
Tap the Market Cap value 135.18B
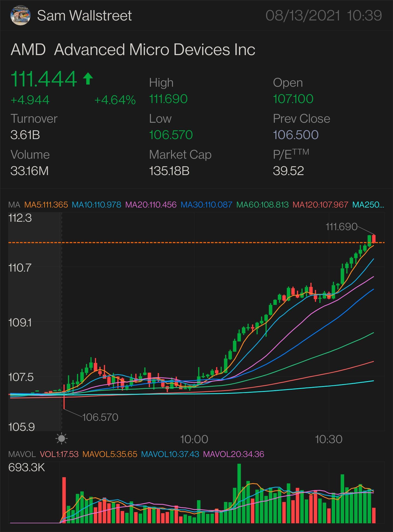click(169, 171)
